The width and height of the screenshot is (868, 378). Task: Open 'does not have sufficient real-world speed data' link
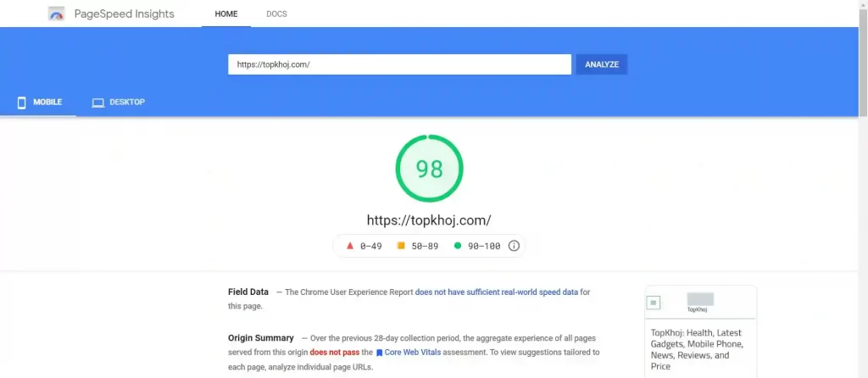point(497,292)
